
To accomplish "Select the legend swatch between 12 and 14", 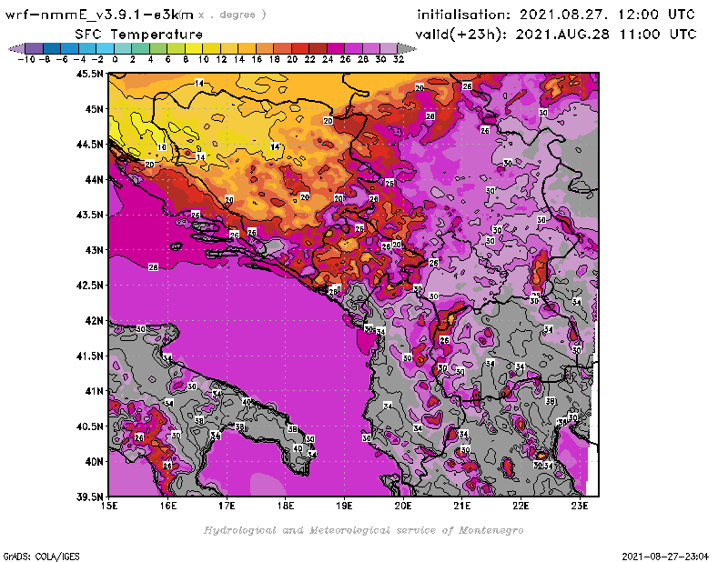I will [229, 48].
